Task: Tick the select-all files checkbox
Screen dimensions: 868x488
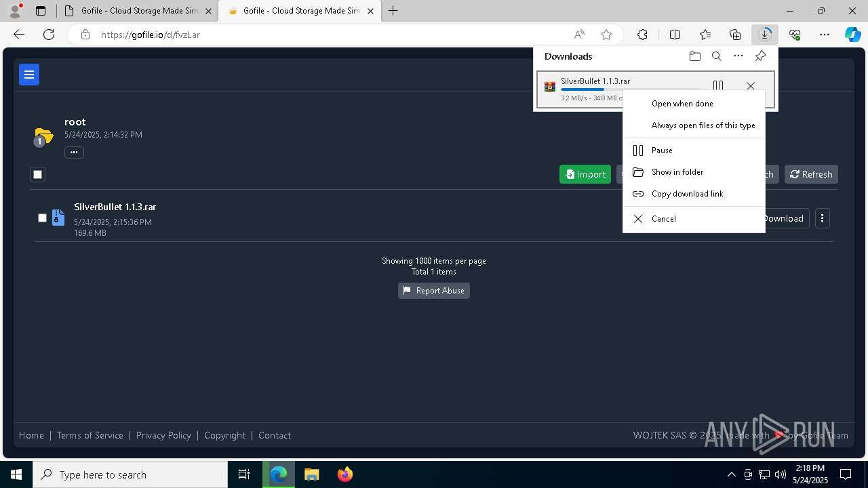Action: 38,175
